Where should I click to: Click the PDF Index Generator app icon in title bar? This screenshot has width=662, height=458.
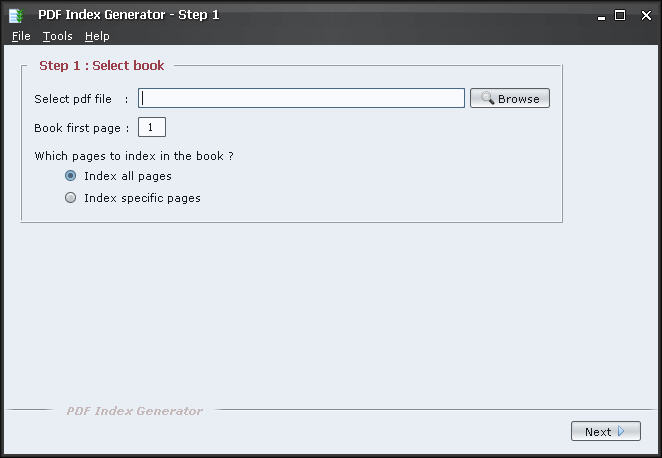pos(16,16)
